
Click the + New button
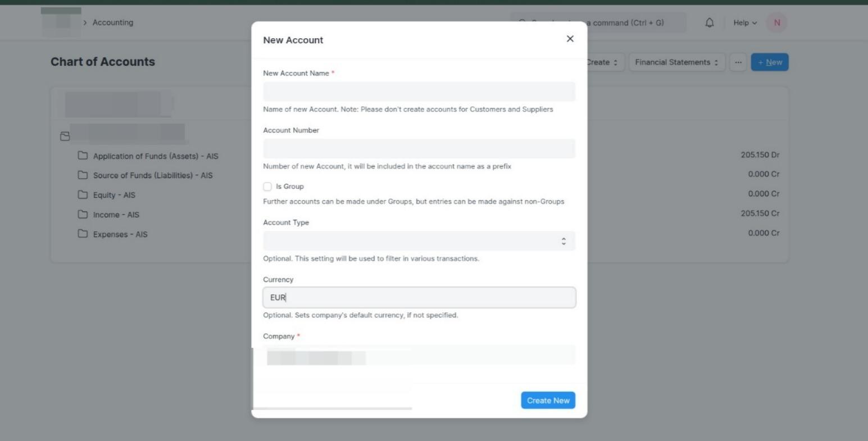tap(769, 62)
